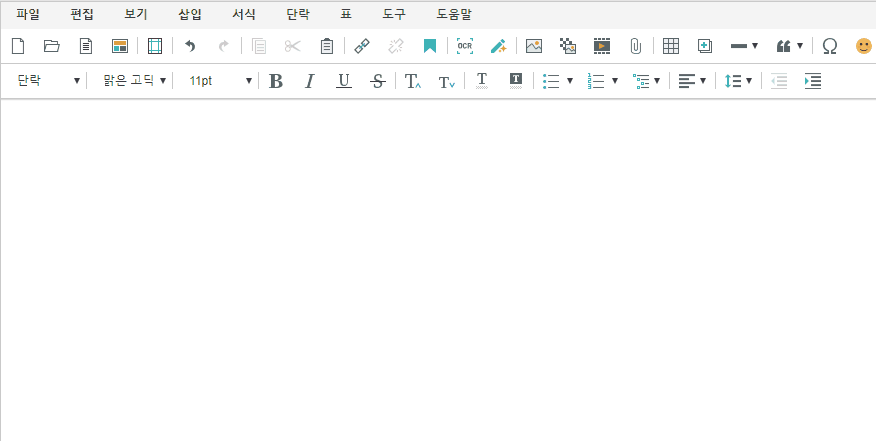Click the emoticon smiley icon
This screenshot has height=441, width=876.
[x=863, y=46]
